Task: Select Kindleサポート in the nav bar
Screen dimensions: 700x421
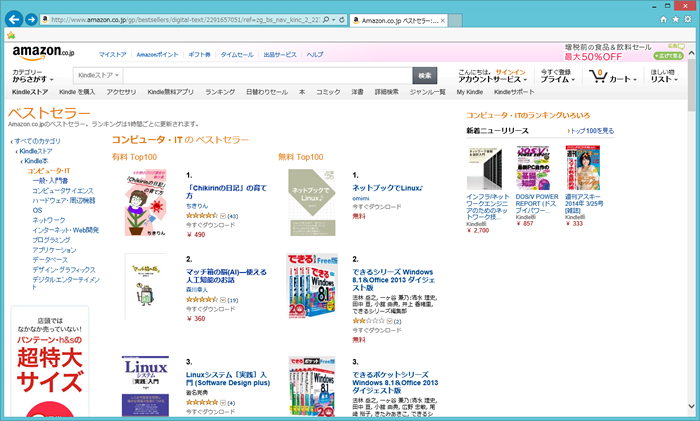Action: point(514,92)
